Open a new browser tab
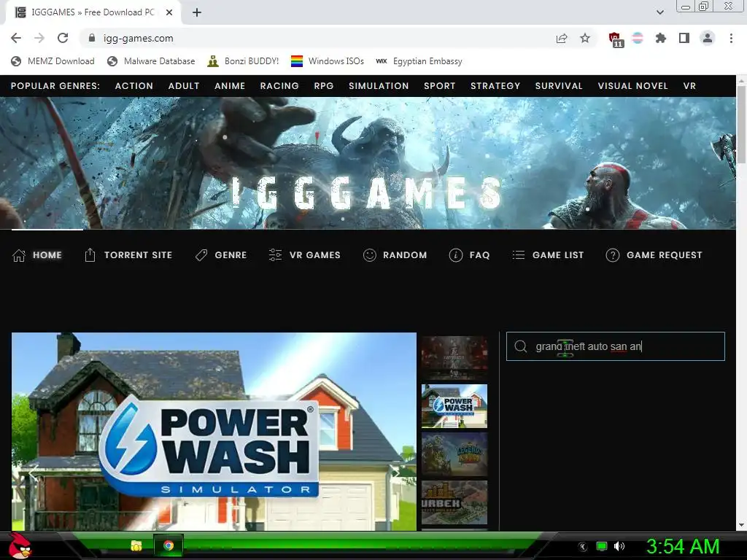This screenshot has height=560, width=747. tap(197, 12)
